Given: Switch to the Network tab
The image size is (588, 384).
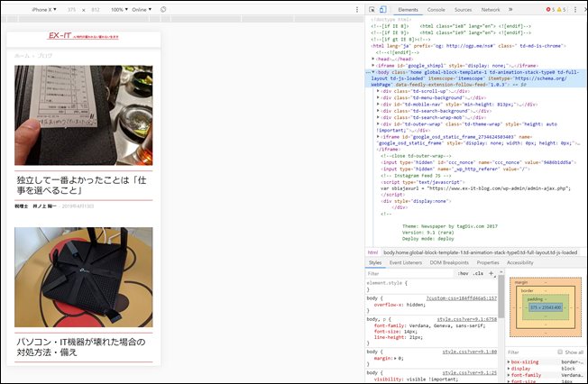Looking at the screenshot, I should (491, 10).
